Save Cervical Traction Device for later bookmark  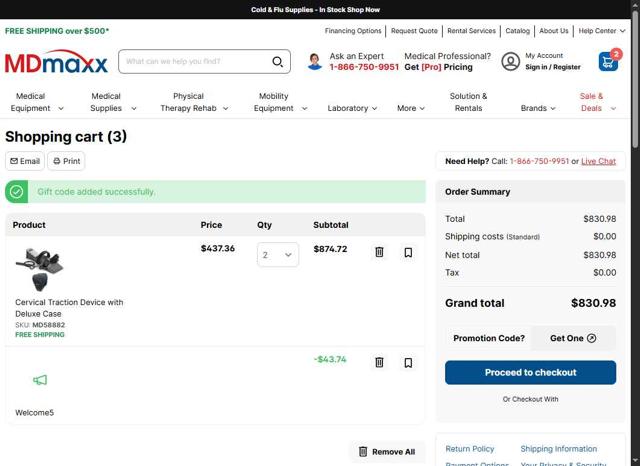click(x=408, y=252)
